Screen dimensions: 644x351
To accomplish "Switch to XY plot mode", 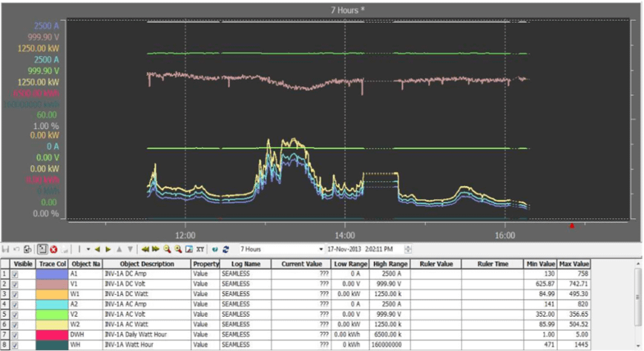I will pos(200,249).
